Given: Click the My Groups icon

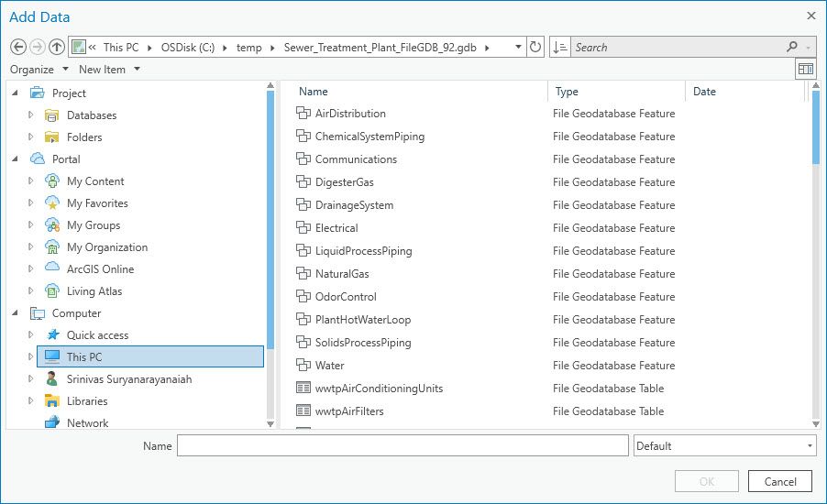Looking at the screenshot, I should (51, 225).
